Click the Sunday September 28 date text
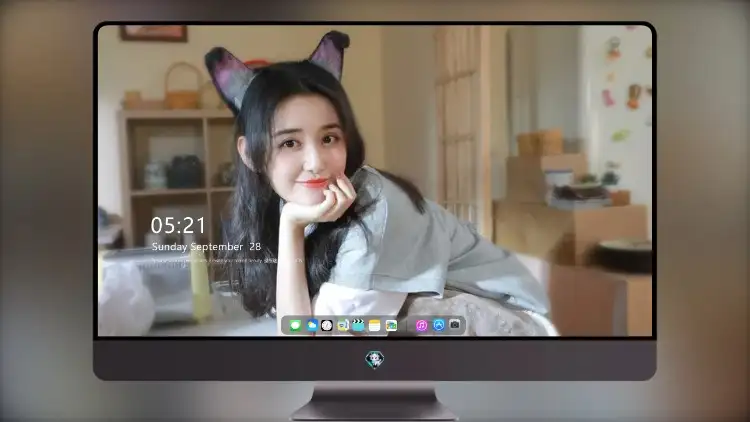 point(206,247)
